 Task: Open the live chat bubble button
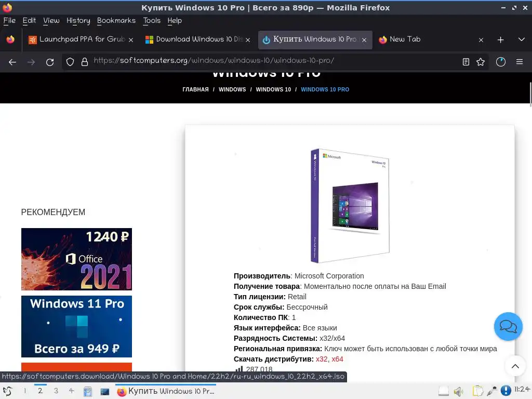click(508, 326)
